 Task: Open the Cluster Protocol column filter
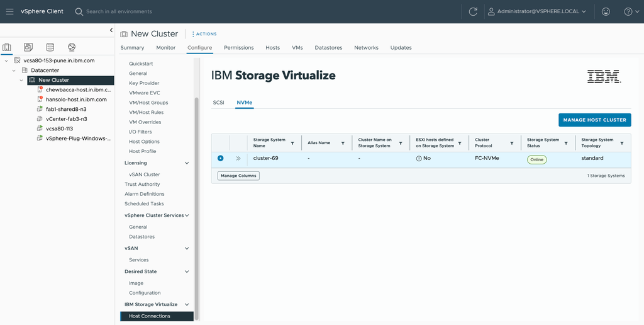512,143
